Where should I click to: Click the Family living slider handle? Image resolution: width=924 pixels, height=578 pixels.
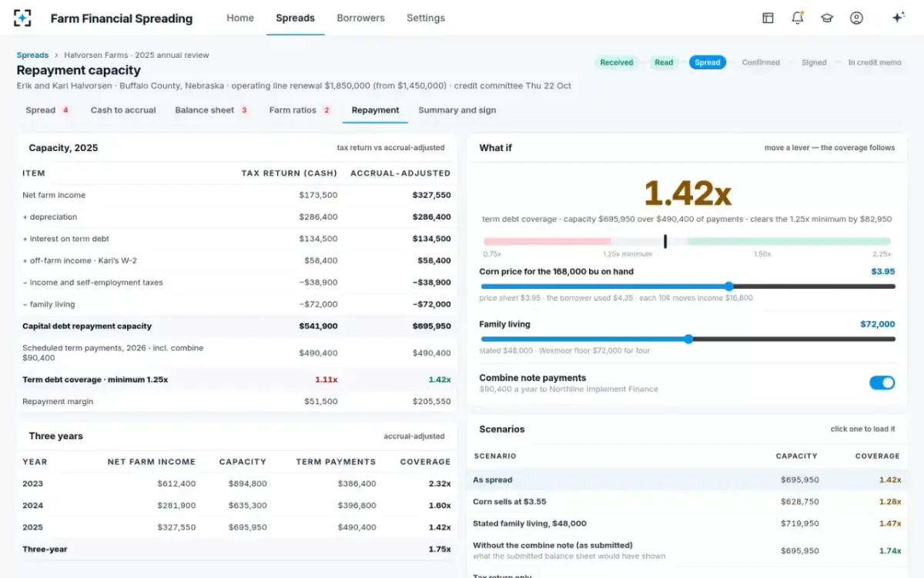688,339
